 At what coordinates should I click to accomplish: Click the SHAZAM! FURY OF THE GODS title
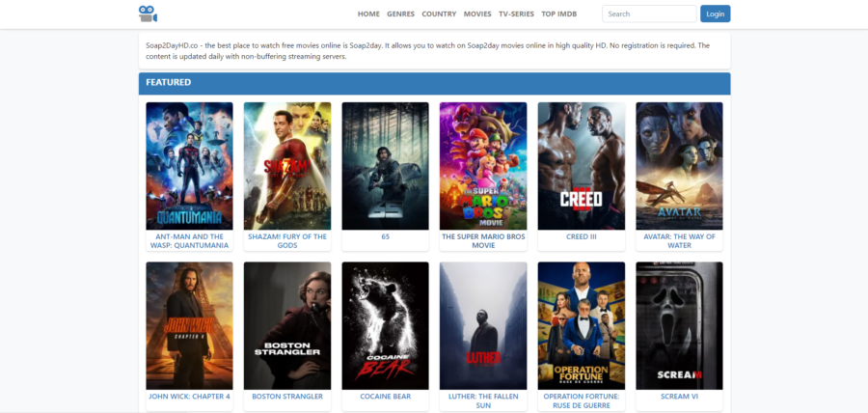[287, 241]
